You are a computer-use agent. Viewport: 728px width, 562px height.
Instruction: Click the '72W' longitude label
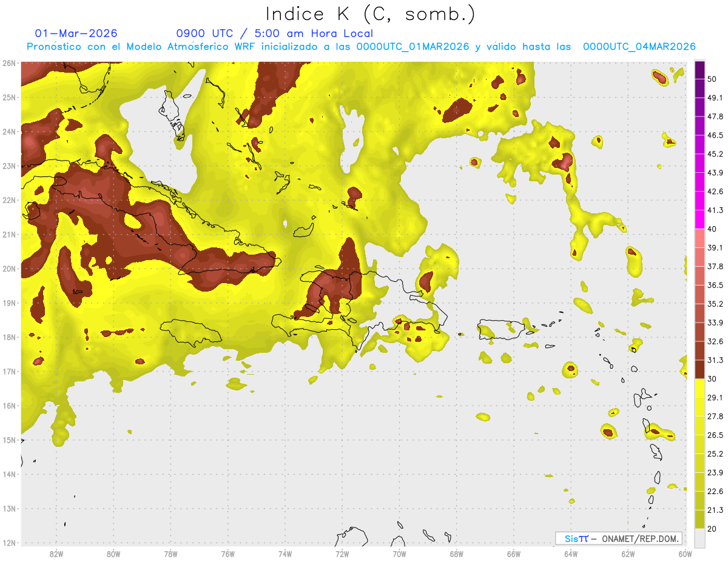tap(342, 554)
